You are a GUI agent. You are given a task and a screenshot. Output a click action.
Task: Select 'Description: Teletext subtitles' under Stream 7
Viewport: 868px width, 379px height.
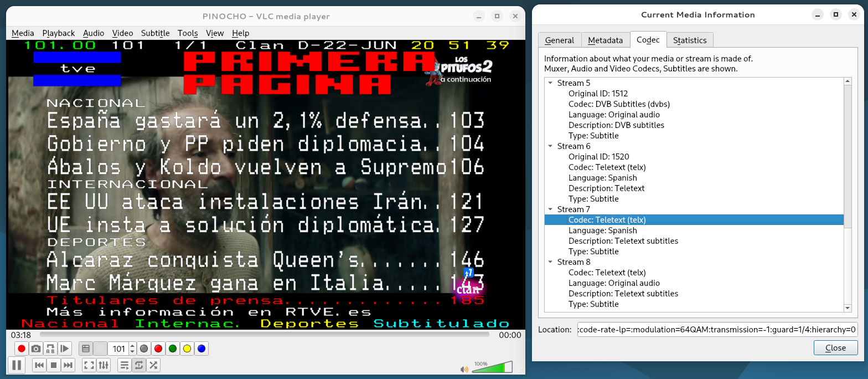pyautogui.click(x=694, y=241)
